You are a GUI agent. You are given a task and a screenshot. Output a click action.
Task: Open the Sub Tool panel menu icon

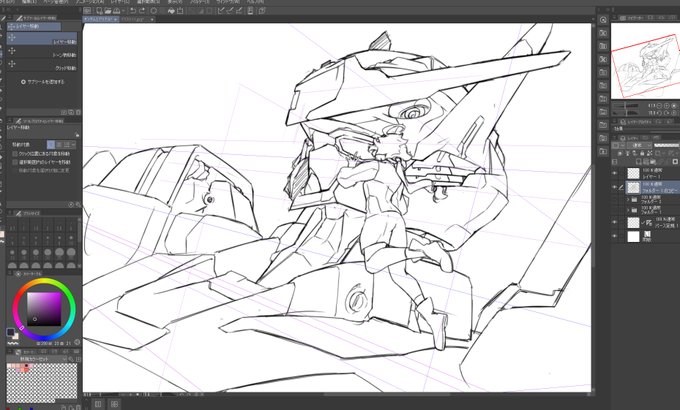pos(10,18)
